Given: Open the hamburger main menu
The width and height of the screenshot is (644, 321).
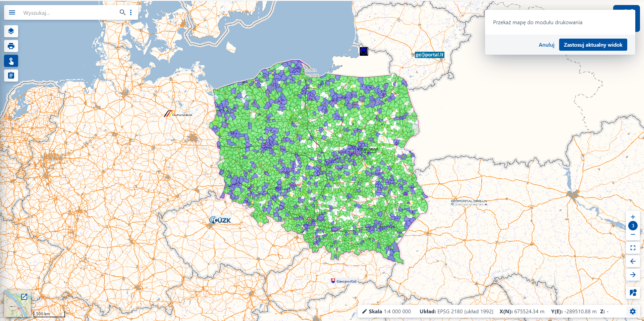Looking at the screenshot, I should [x=12, y=12].
